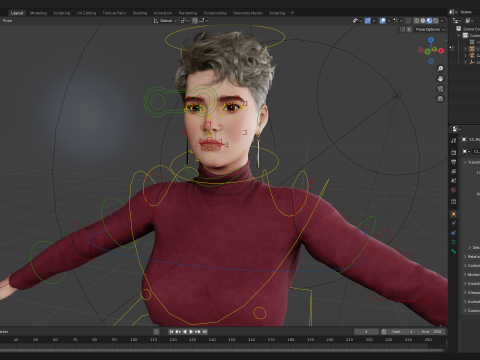Toggle viewport overlays display
This screenshot has width=480, height=360.
coord(383,21)
